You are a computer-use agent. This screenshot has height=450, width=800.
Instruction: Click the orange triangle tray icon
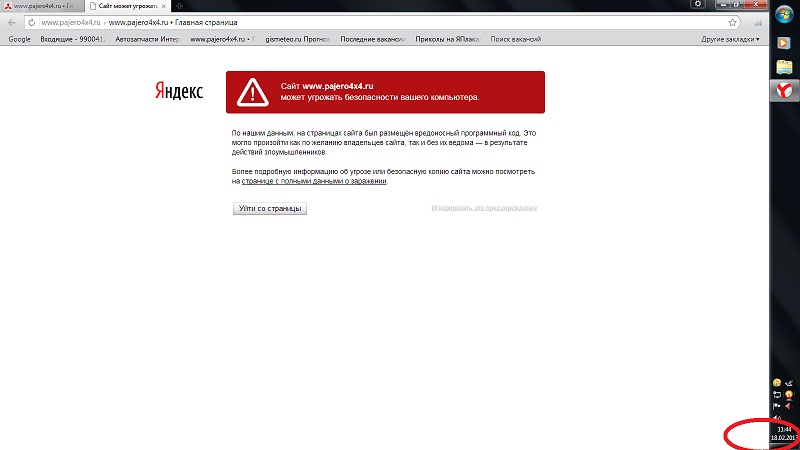click(x=789, y=406)
